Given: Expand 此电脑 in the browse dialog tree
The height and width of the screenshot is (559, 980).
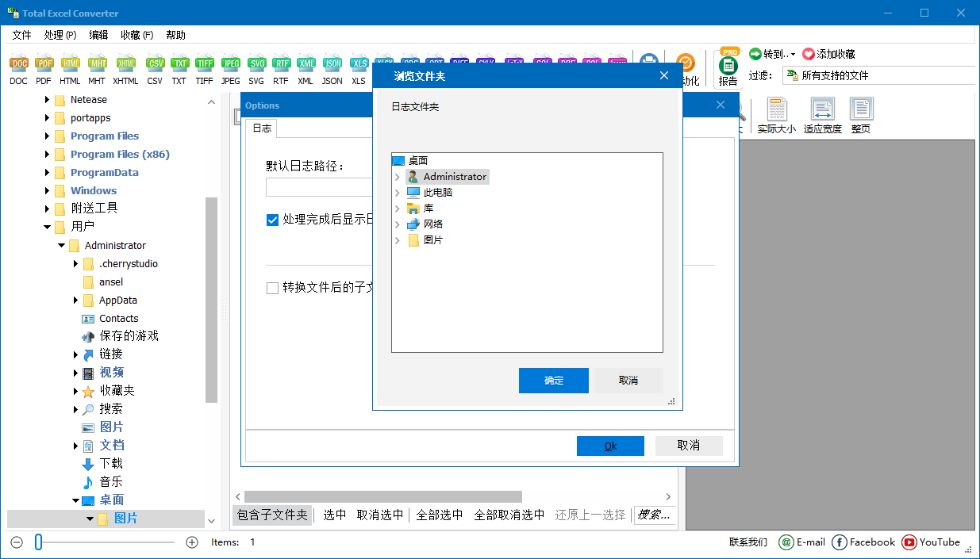Looking at the screenshot, I should (x=396, y=192).
